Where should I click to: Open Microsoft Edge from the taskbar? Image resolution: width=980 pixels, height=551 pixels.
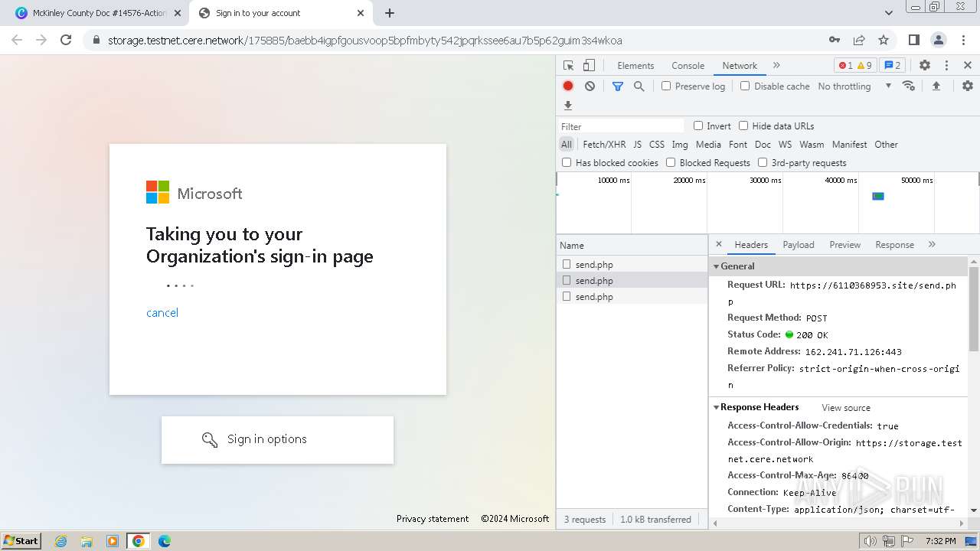pos(165,541)
